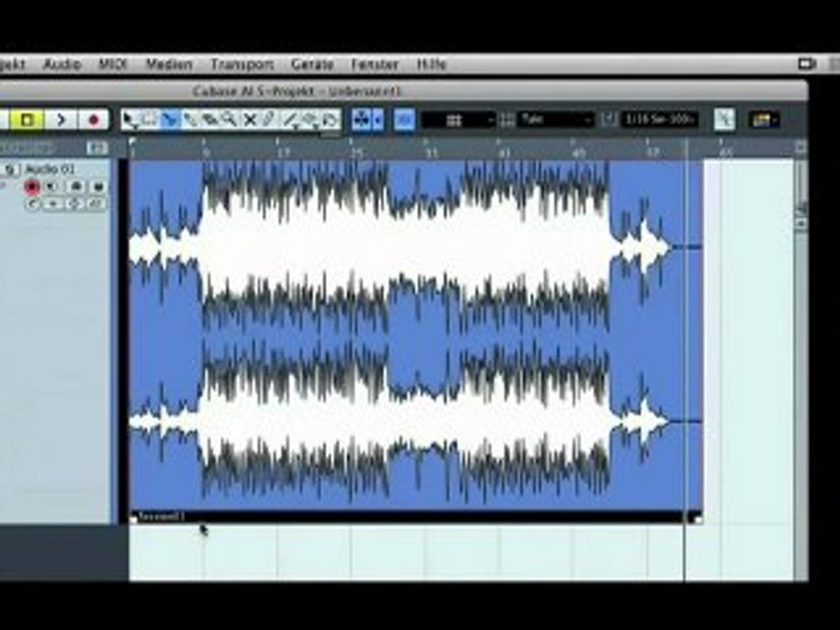Image resolution: width=840 pixels, height=630 pixels.
Task: Select the Audio 01 track name
Action: pos(50,170)
